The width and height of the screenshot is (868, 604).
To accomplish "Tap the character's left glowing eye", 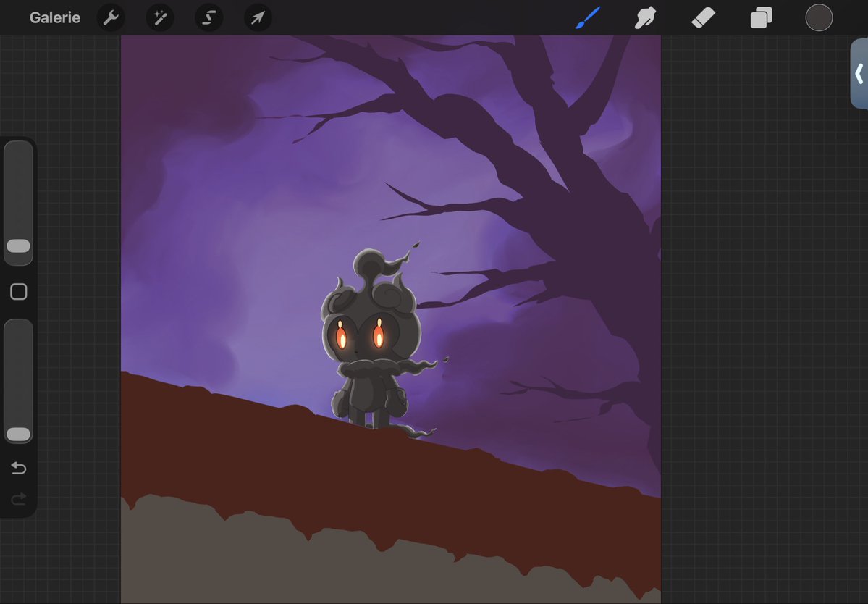I will coord(341,335).
